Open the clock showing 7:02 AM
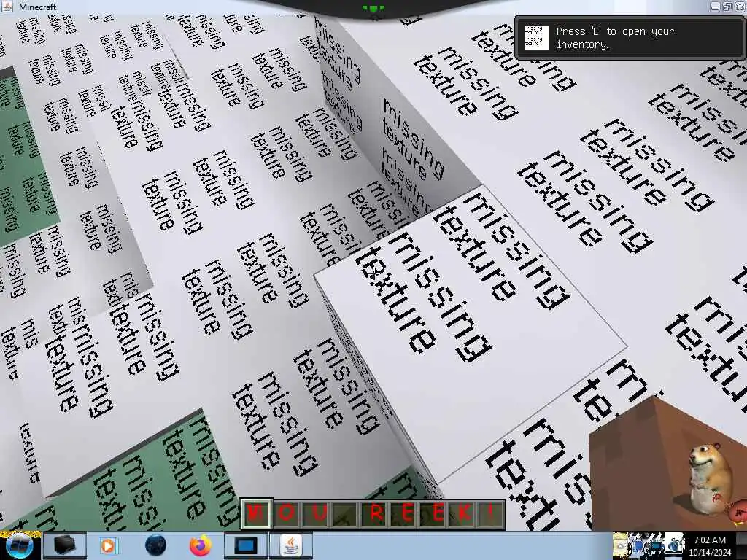Viewport: 747px width, 560px height. (x=709, y=545)
